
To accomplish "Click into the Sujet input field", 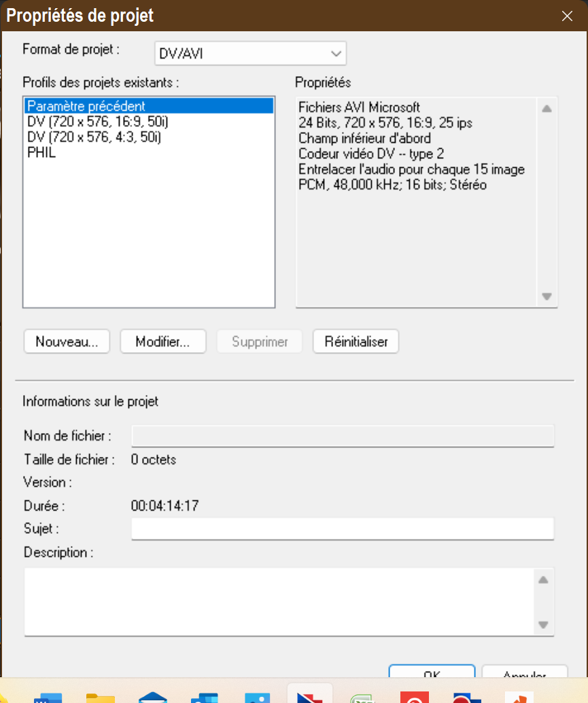I will tap(343, 528).
